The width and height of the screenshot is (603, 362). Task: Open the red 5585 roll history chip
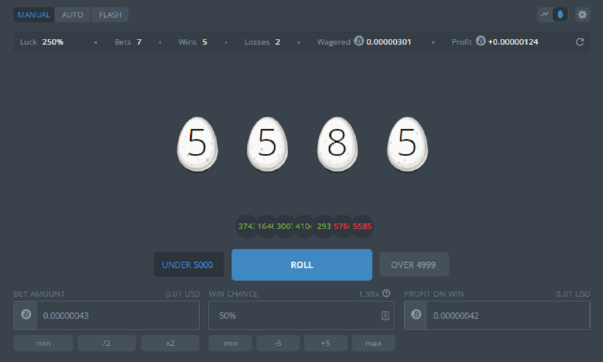tap(362, 226)
